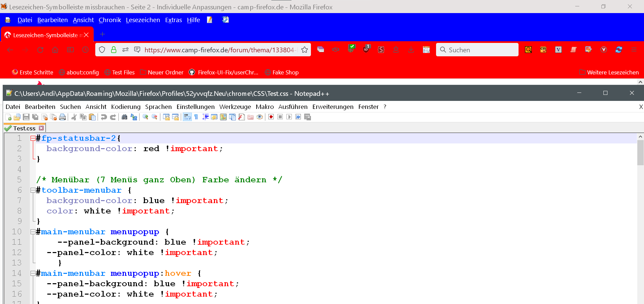Open the Chronik menu in Firefox
This screenshot has height=304, width=644.
(110, 20)
